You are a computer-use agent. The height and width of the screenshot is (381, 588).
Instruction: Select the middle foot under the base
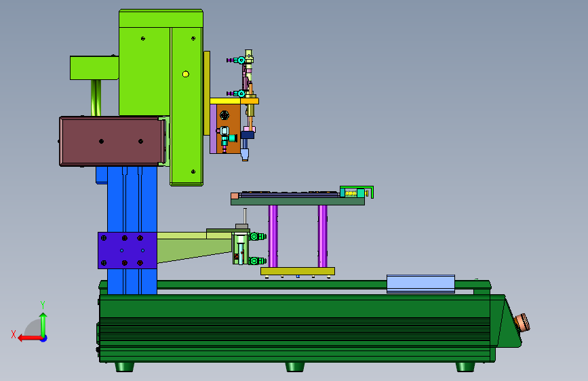(x=295, y=367)
